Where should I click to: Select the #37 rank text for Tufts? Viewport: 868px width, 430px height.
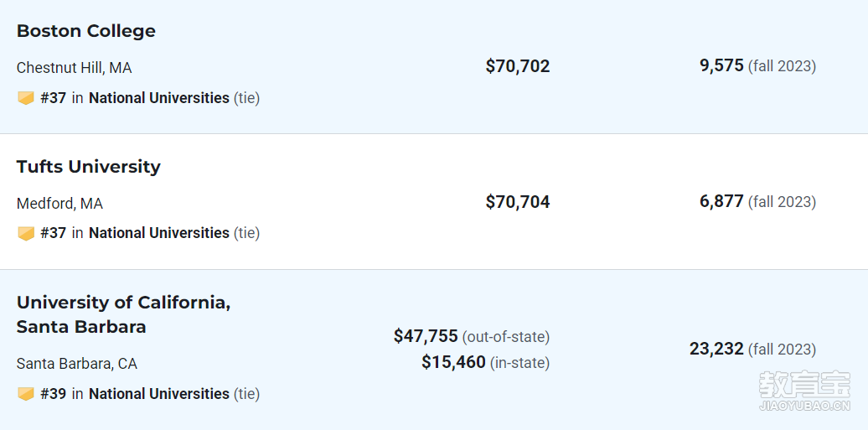tap(53, 233)
